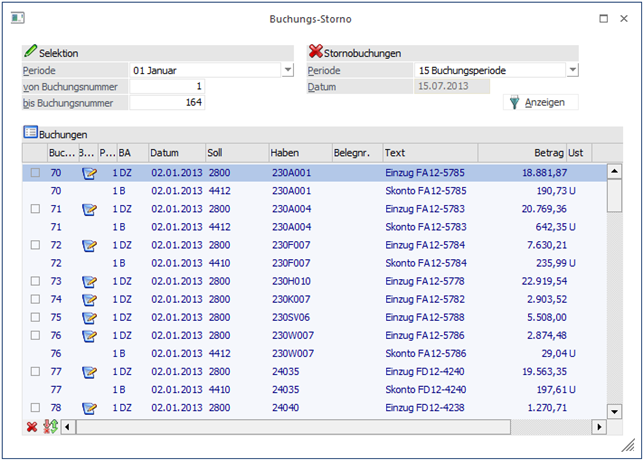Image resolution: width=643 pixels, height=460 pixels.
Task: Click the edit note icon for booking 70
Action: click(89, 173)
